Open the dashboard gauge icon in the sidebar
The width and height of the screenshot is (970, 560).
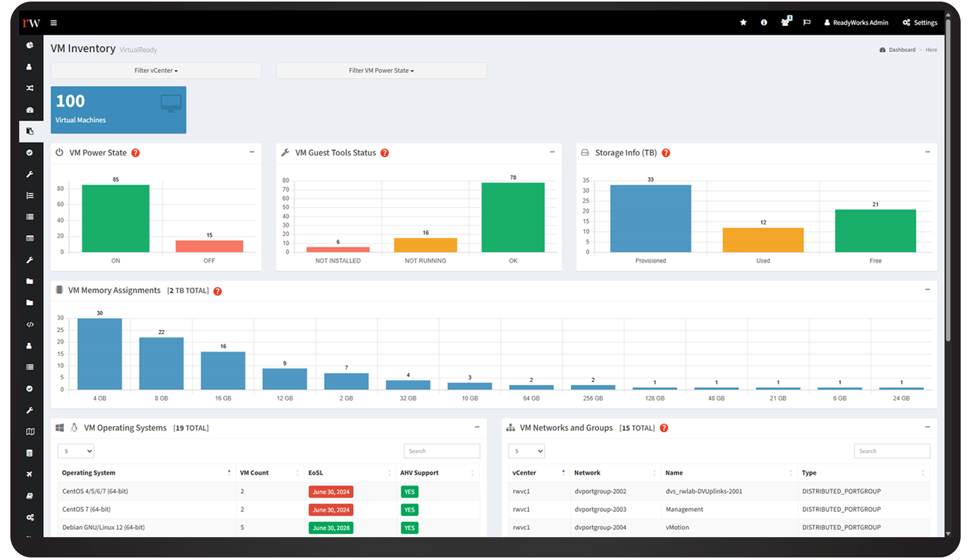30,109
